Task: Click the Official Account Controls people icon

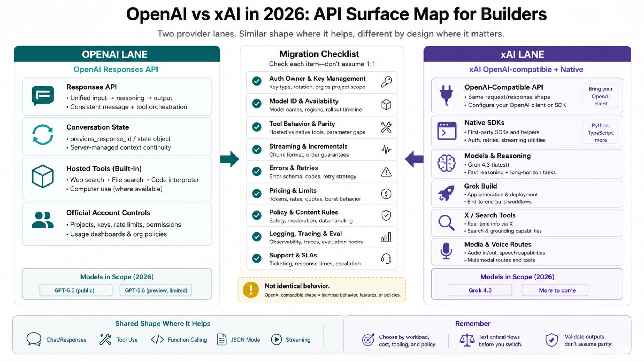Action: pos(43,220)
